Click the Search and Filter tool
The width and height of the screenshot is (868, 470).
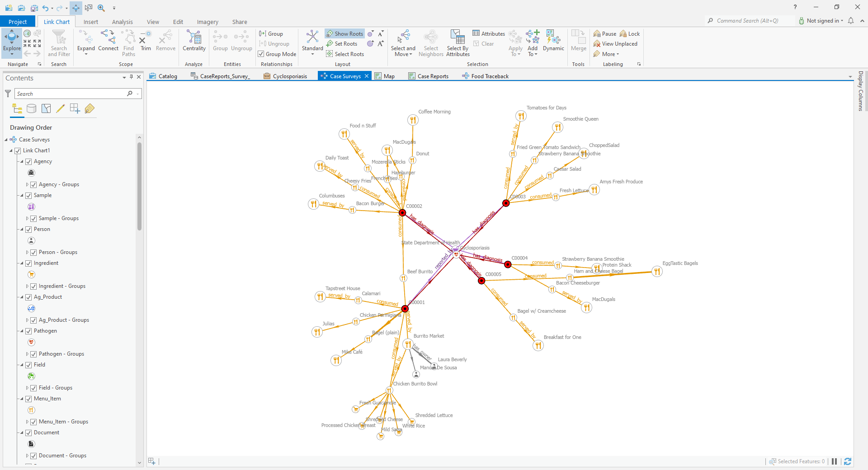(58, 43)
